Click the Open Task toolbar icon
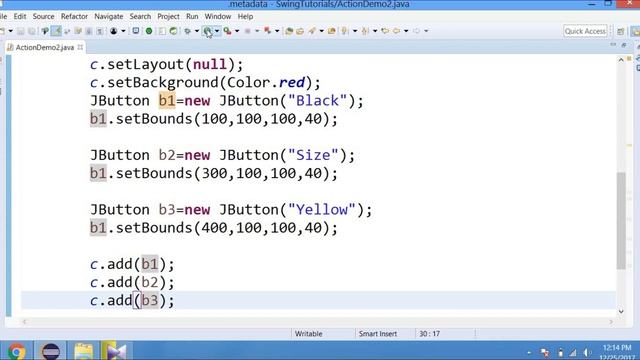This screenshot has width=640, height=360. [300, 31]
